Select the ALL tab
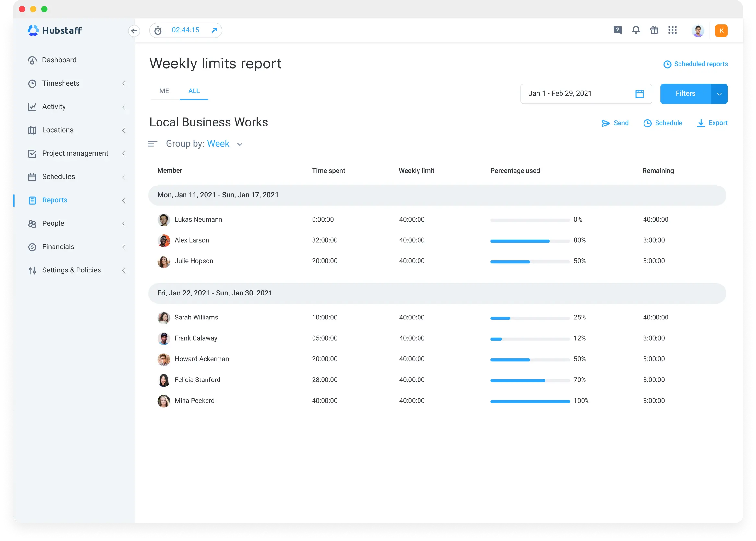The image size is (756, 541). pos(194,90)
